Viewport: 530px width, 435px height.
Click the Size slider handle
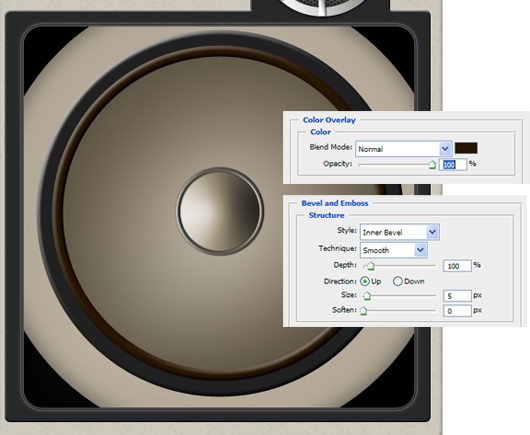(x=367, y=296)
